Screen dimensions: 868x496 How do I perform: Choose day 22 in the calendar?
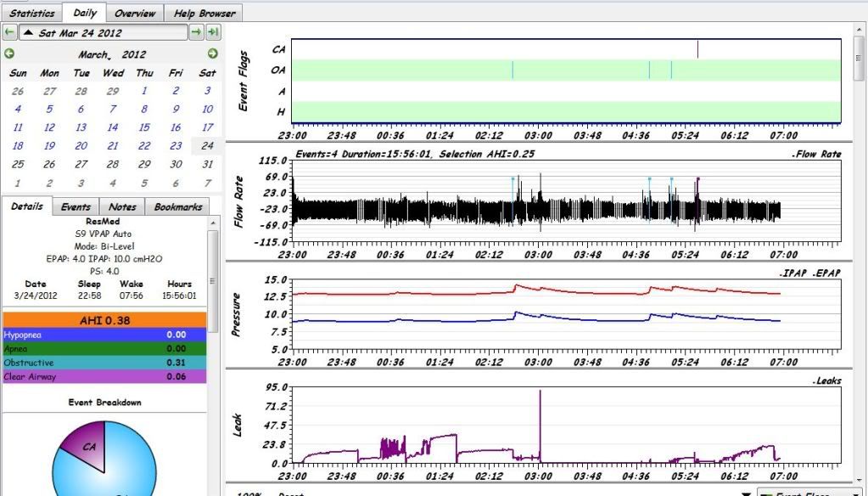coord(144,146)
